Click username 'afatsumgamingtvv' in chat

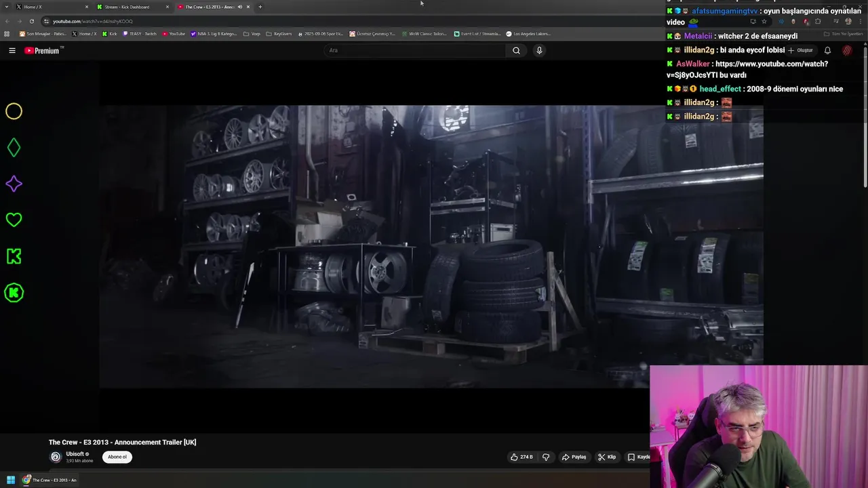pos(725,11)
